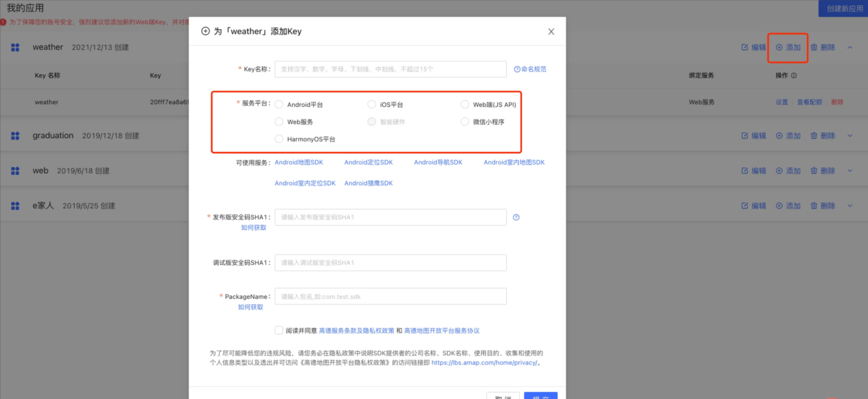Click 编辑 for the weather app

(x=754, y=47)
